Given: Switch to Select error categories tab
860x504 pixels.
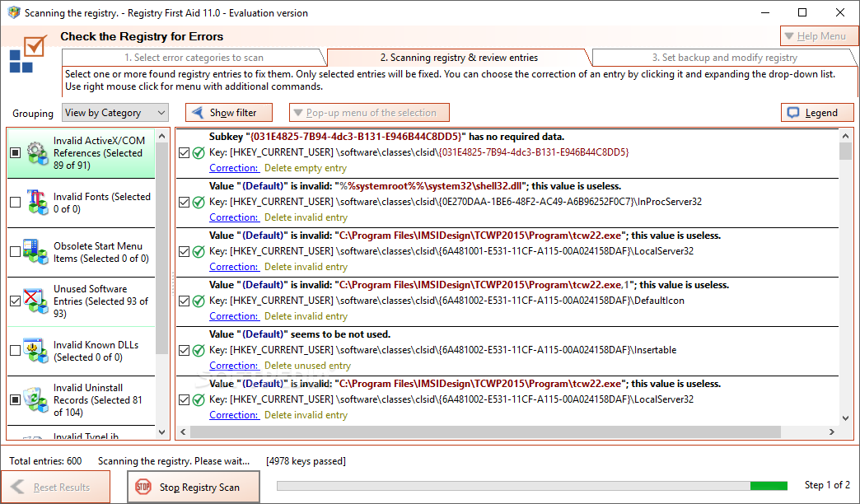Looking at the screenshot, I should 194,58.
